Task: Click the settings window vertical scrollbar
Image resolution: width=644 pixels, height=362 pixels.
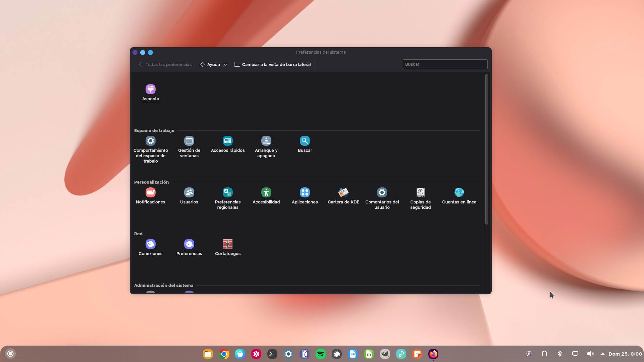Action: pyautogui.click(x=487, y=149)
